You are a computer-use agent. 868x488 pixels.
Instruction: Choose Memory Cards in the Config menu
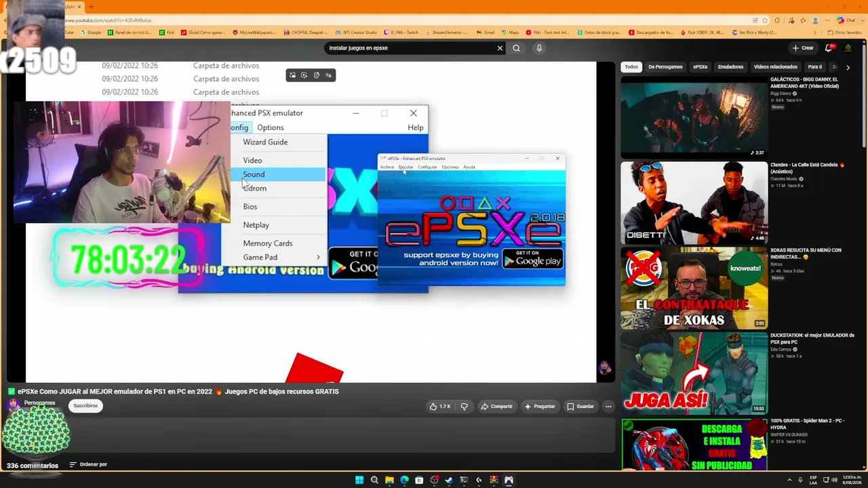click(268, 243)
